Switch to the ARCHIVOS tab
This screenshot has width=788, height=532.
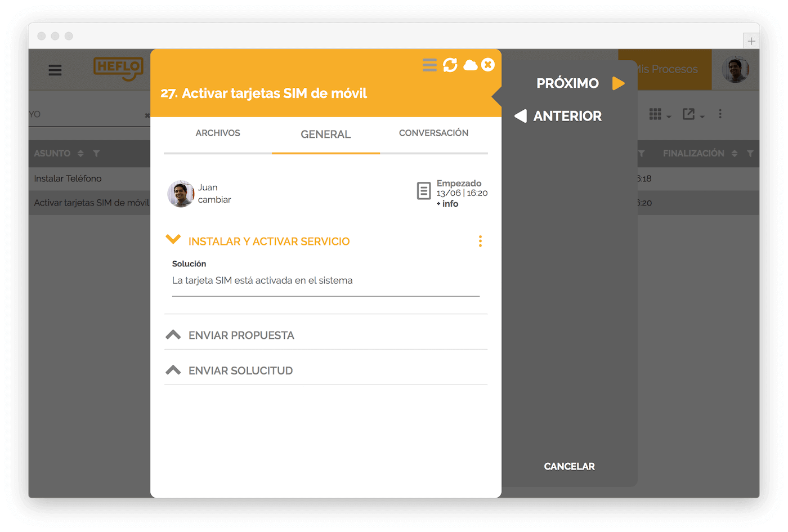(x=218, y=133)
